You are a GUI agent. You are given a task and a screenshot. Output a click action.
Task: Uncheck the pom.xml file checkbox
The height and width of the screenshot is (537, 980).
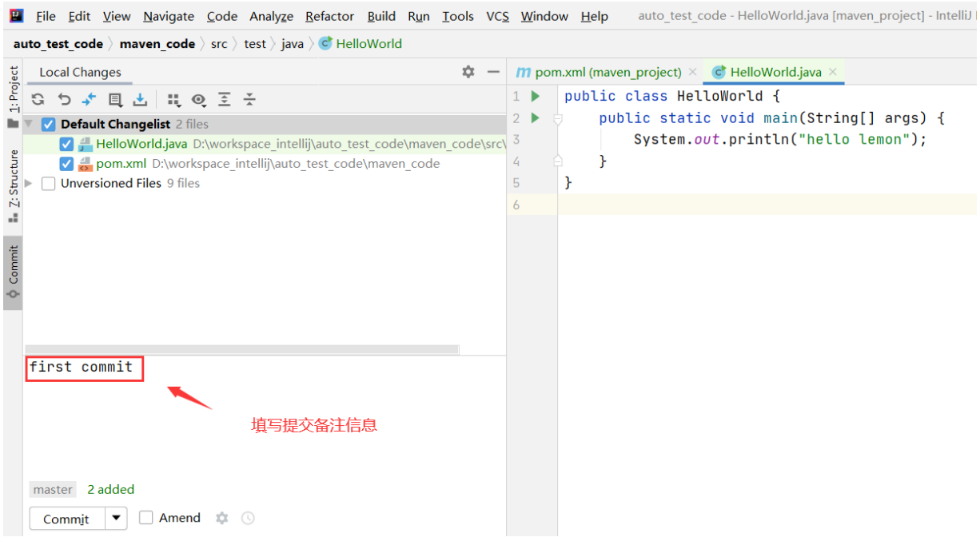[x=67, y=164]
